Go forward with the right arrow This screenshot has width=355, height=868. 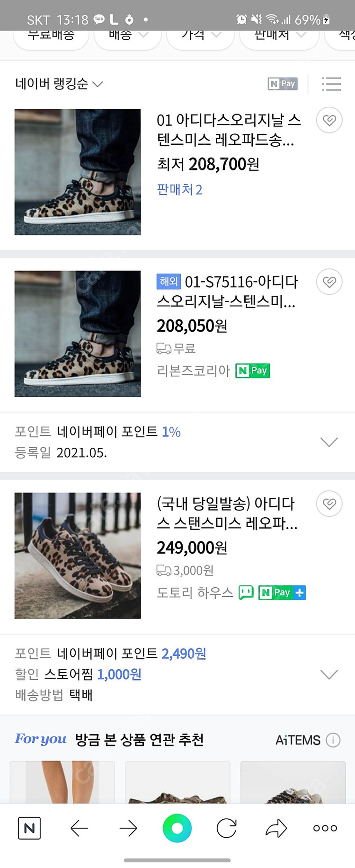[x=128, y=828]
